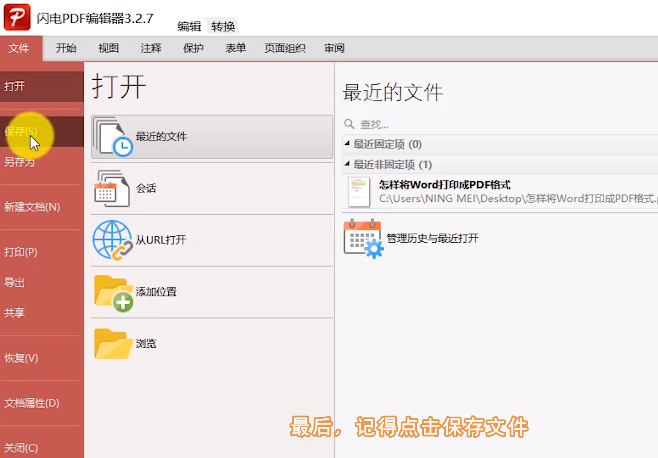Click the 怎样将Word打印成PDF格式 bold file title
The height and width of the screenshot is (458, 658).
click(x=445, y=185)
